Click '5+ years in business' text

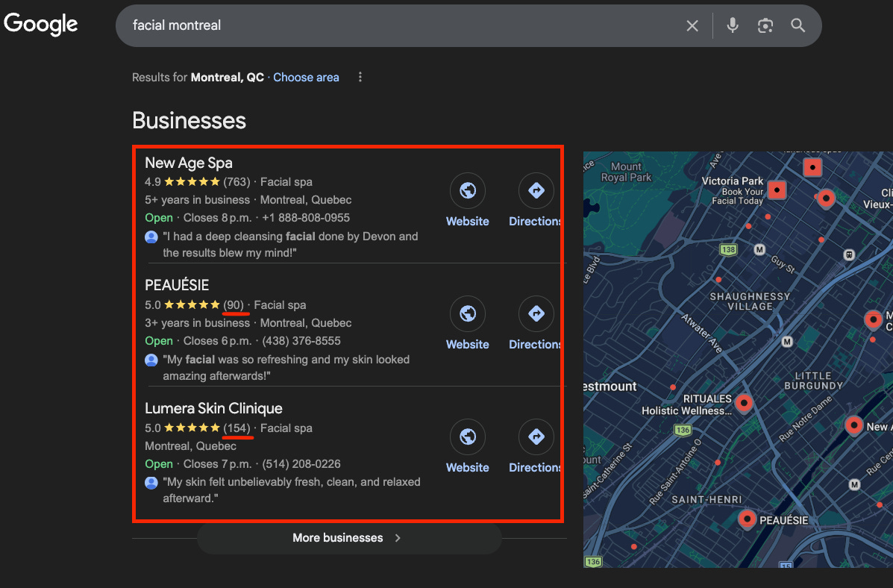pyautogui.click(x=197, y=200)
